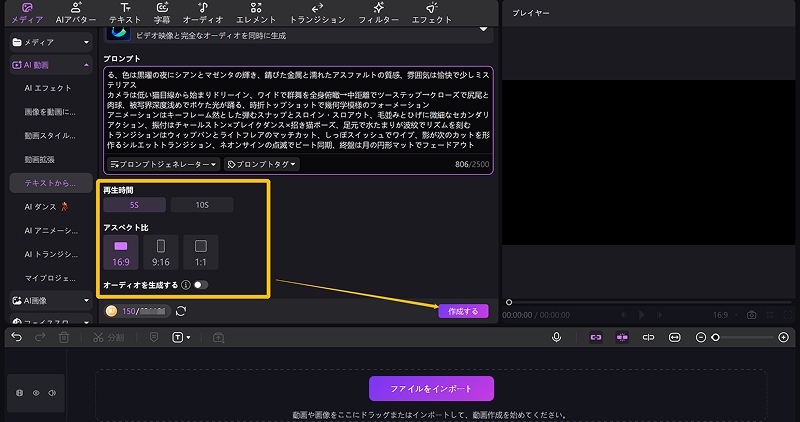800x422 pixels.
Task: Select AI エフェクト in the sidebar
Action: (x=48, y=88)
